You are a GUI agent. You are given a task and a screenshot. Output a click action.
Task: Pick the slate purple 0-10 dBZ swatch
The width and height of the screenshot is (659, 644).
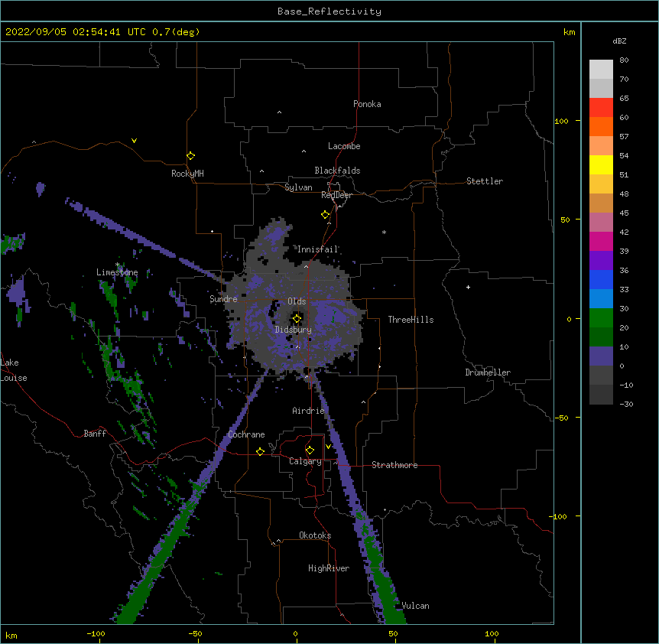pos(601,356)
